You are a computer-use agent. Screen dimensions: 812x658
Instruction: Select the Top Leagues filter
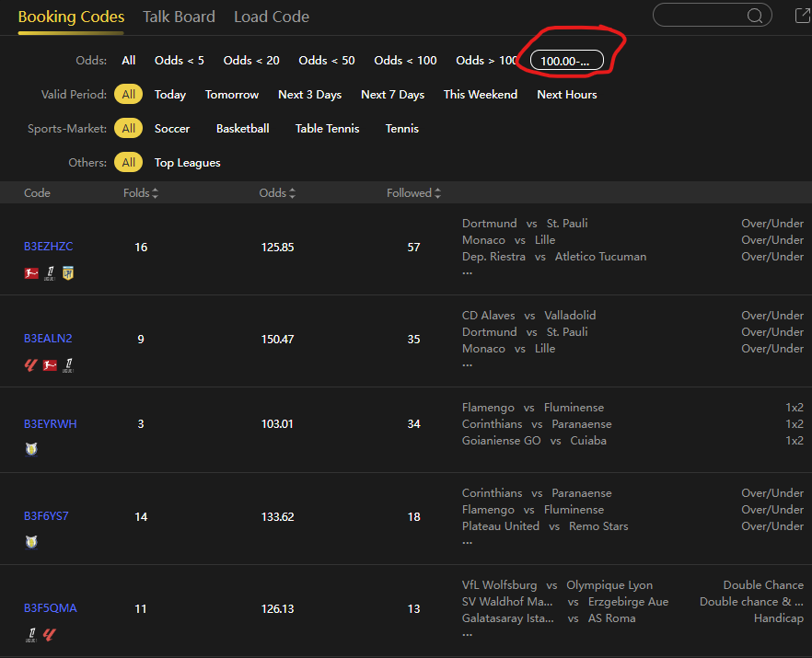(188, 163)
